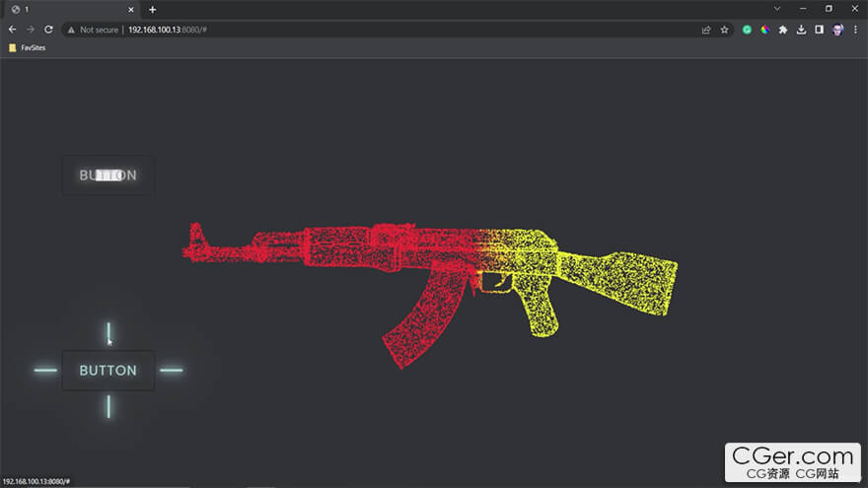The width and height of the screenshot is (868, 488).
Task: Open the downloads icon in the toolbar
Action: [801, 30]
